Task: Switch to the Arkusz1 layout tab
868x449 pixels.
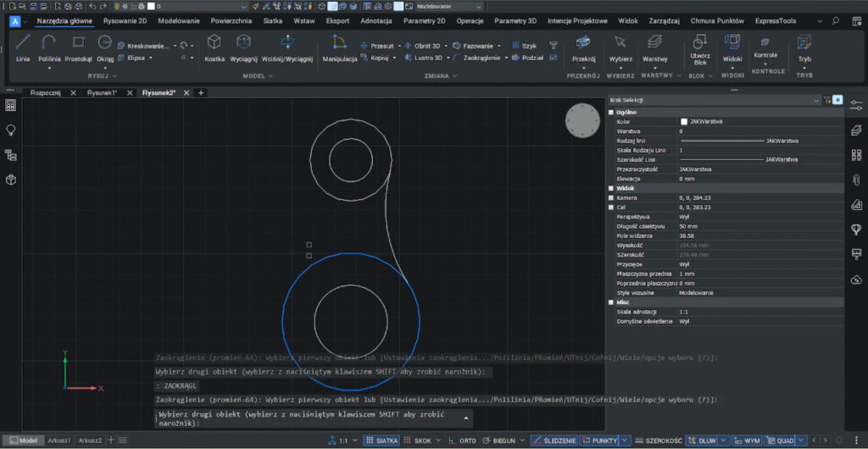Action: pyautogui.click(x=59, y=441)
